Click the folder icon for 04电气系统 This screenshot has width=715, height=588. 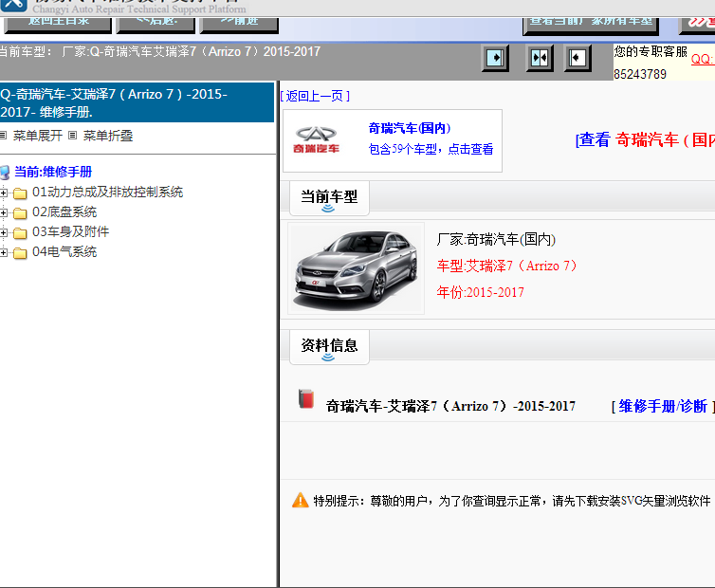click(20, 252)
